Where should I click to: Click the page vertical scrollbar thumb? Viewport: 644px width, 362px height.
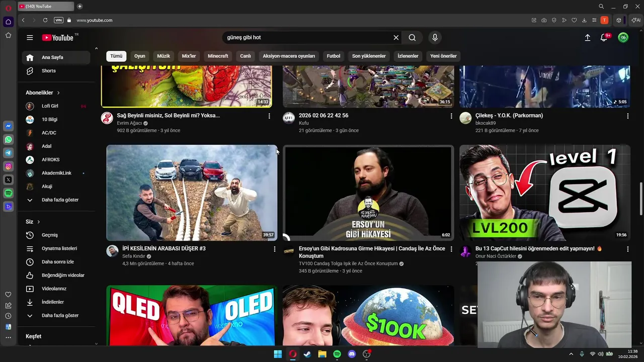point(641,199)
